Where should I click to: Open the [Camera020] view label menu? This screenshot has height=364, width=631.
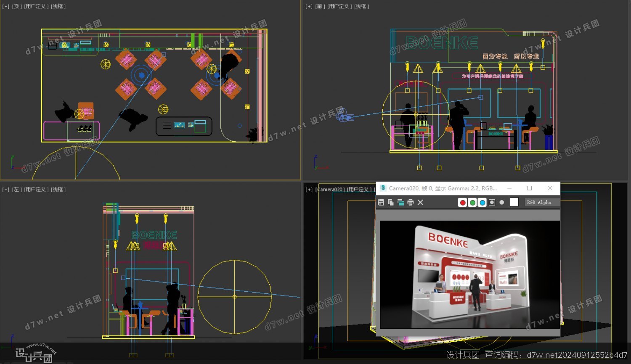330,190
